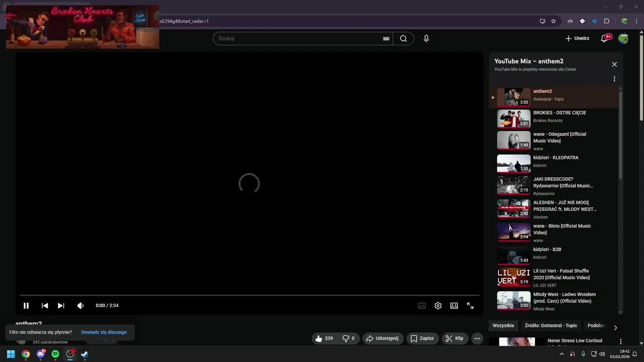The height and width of the screenshot is (362, 644).
Task: Open the white tag browser extension
Action: 582,21
